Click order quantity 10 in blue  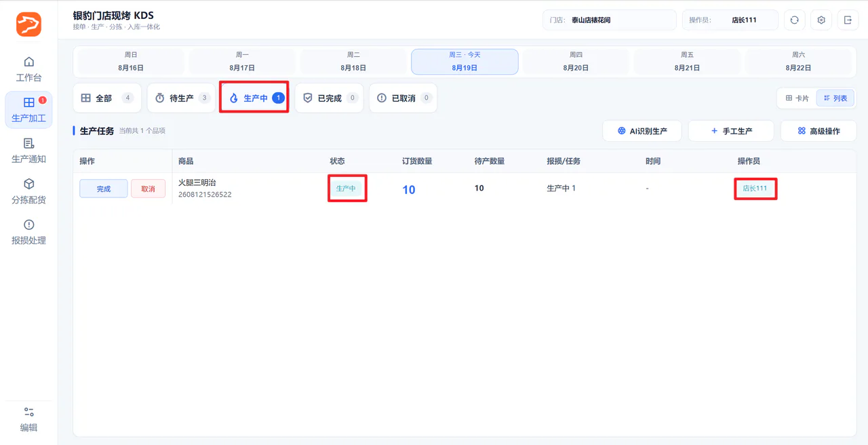click(x=409, y=190)
